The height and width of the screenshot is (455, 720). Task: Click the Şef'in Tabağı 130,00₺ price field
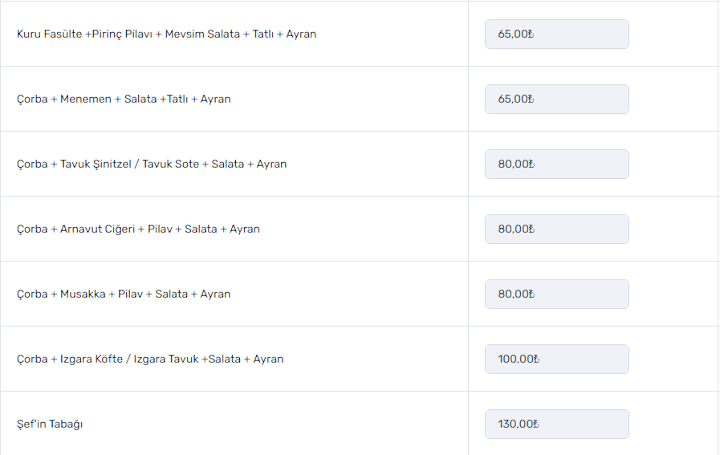point(557,424)
